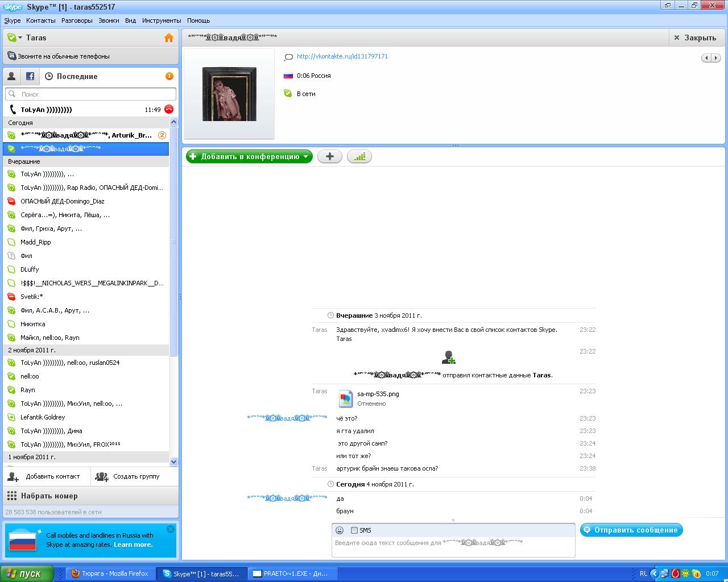The width and height of the screenshot is (728, 582).
Task: End the call with ToLyAn
Action: pos(168,110)
